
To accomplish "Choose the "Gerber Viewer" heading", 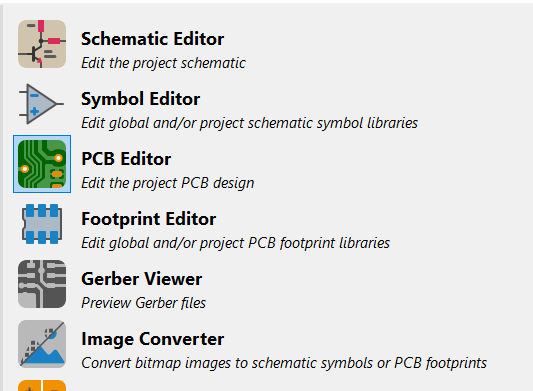I will tap(141, 279).
